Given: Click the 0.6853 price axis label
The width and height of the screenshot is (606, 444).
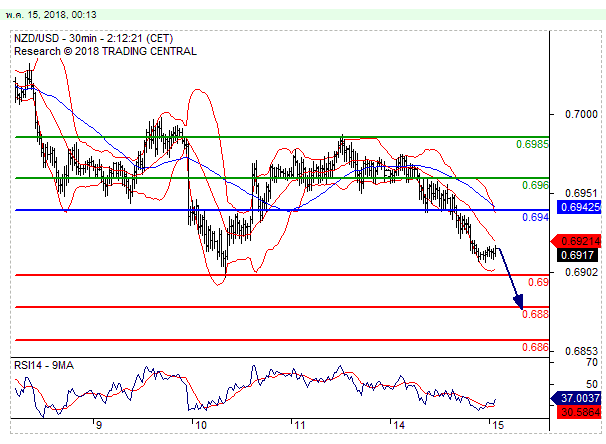Looking at the screenshot, I should pyautogui.click(x=581, y=351).
